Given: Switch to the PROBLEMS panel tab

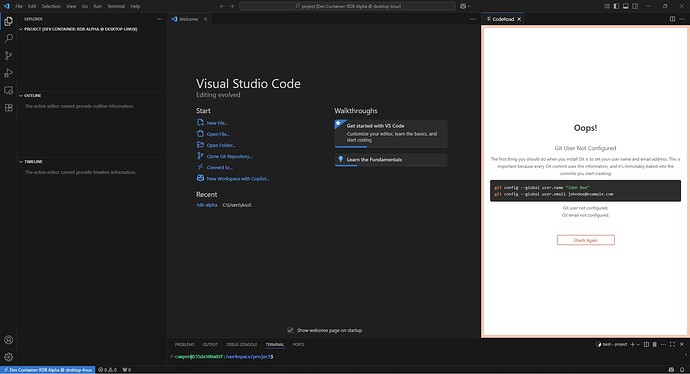Looking at the screenshot, I should click(184, 345).
